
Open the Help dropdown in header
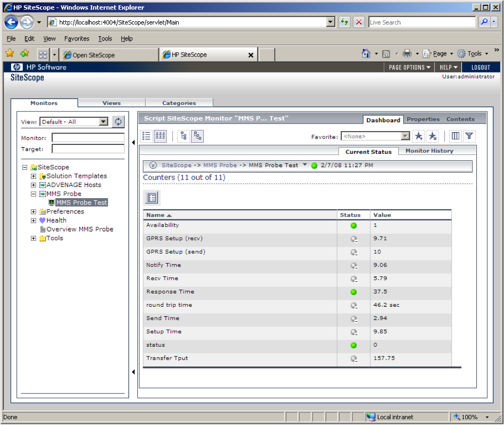(x=449, y=67)
